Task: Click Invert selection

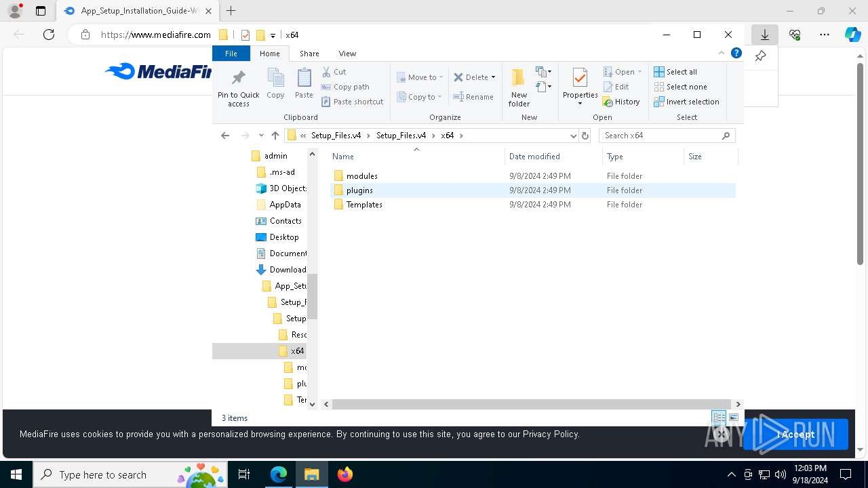Action: [x=686, y=102]
